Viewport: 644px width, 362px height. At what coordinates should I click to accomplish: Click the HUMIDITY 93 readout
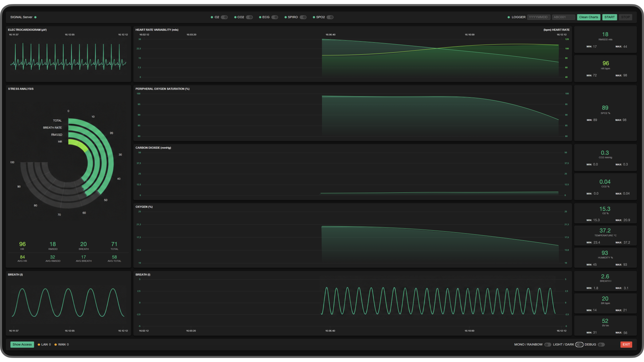click(x=605, y=253)
